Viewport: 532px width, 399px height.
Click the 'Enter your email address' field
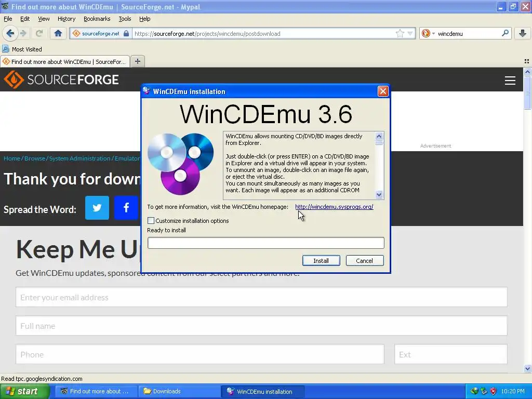tap(262, 297)
